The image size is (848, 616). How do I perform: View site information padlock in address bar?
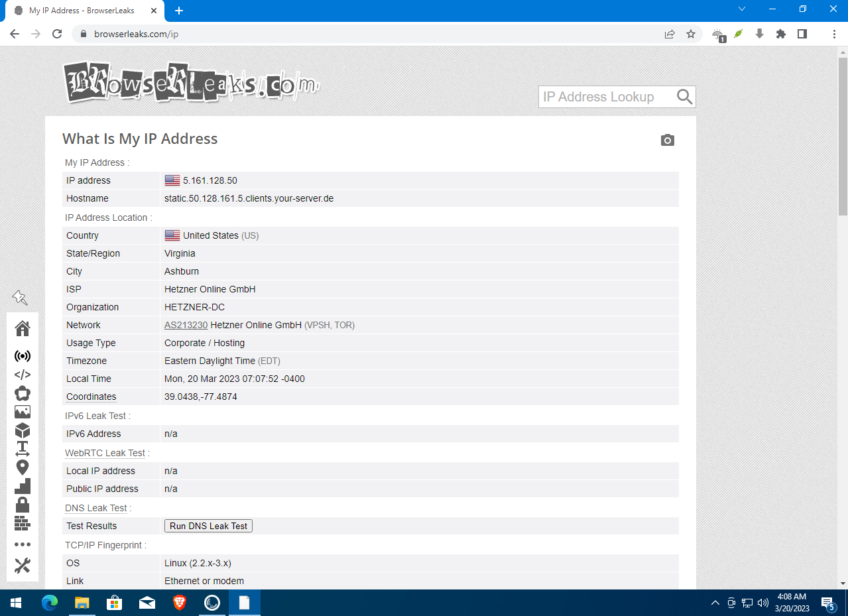click(x=84, y=34)
